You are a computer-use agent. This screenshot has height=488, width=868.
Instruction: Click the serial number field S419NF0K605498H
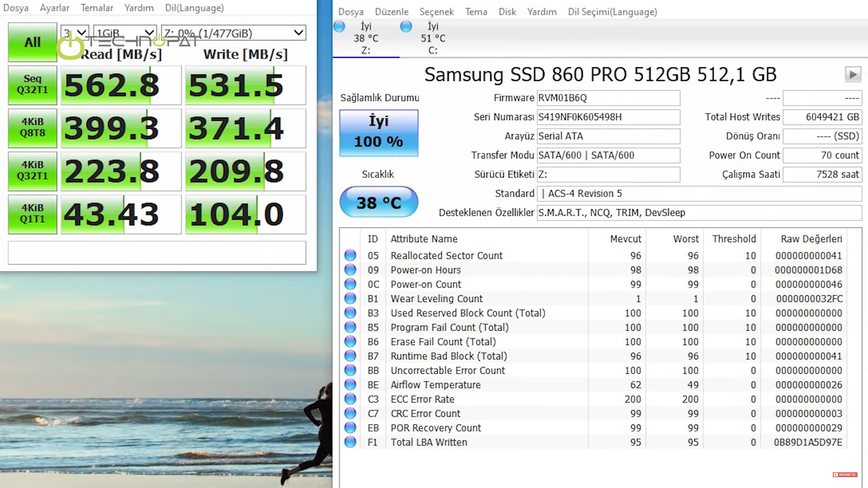609,117
